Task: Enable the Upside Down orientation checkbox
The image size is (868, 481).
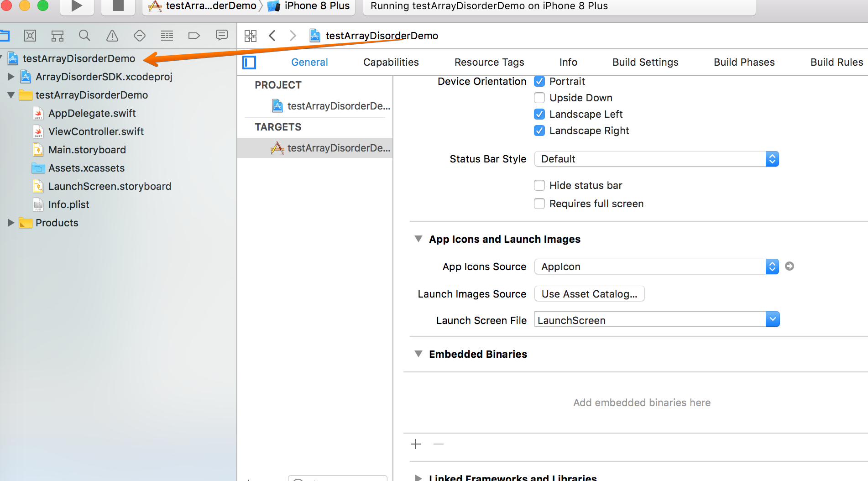Action: pos(539,98)
